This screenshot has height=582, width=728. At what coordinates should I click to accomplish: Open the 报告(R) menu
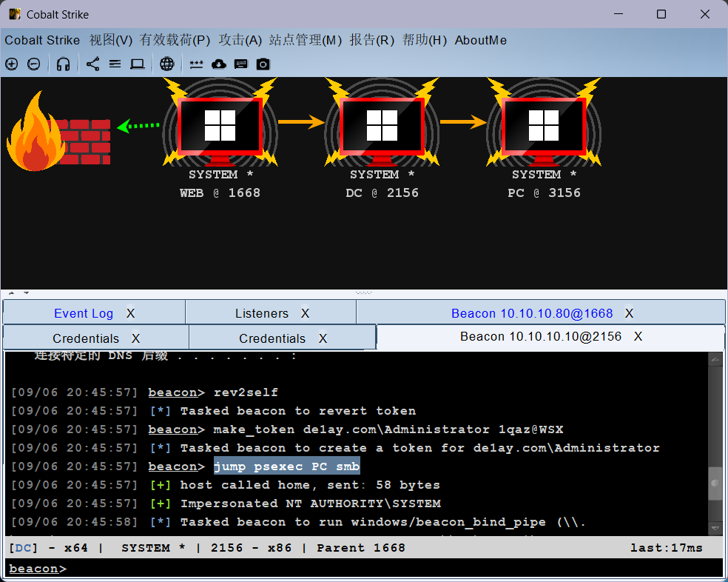click(372, 41)
